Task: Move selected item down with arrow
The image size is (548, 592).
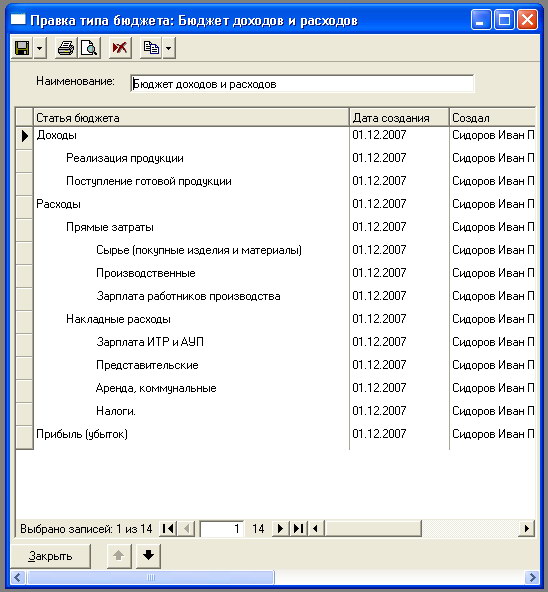Action: 148,556
